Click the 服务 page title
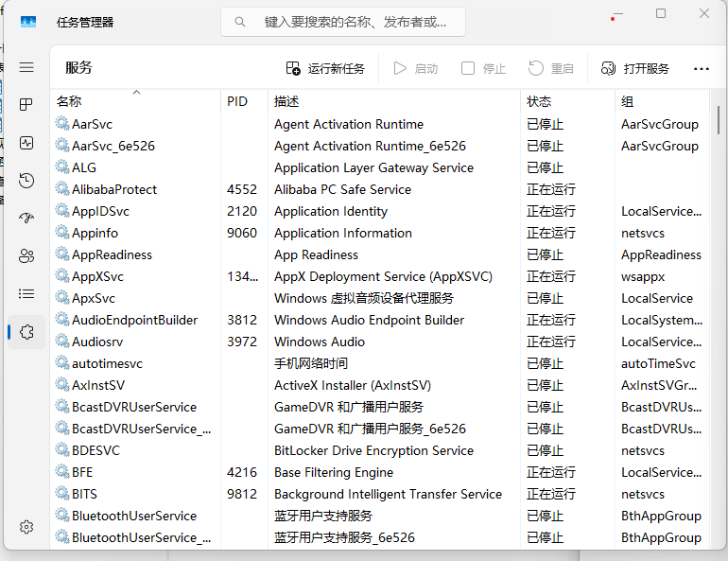 click(x=78, y=68)
